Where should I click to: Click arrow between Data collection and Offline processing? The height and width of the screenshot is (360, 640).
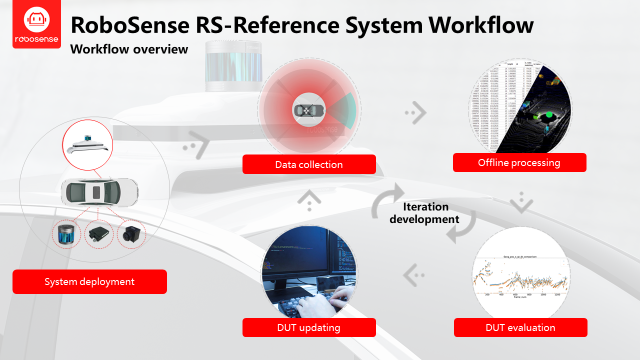(x=416, y=112)
